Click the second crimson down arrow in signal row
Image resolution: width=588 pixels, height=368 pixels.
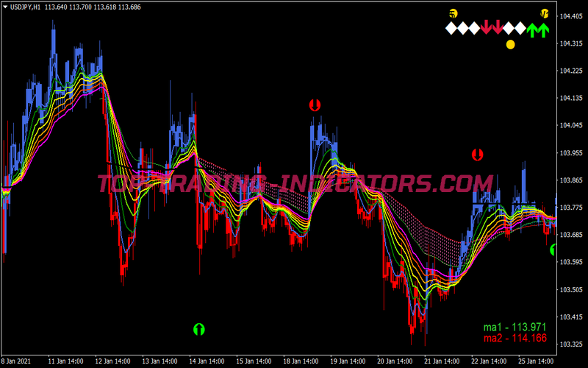coord(498,28)
